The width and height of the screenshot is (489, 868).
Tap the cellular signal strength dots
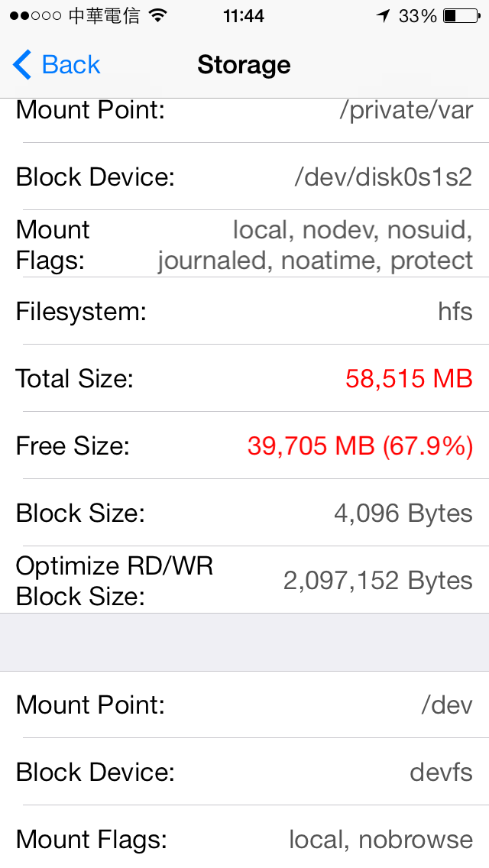(x=35, y=16)
